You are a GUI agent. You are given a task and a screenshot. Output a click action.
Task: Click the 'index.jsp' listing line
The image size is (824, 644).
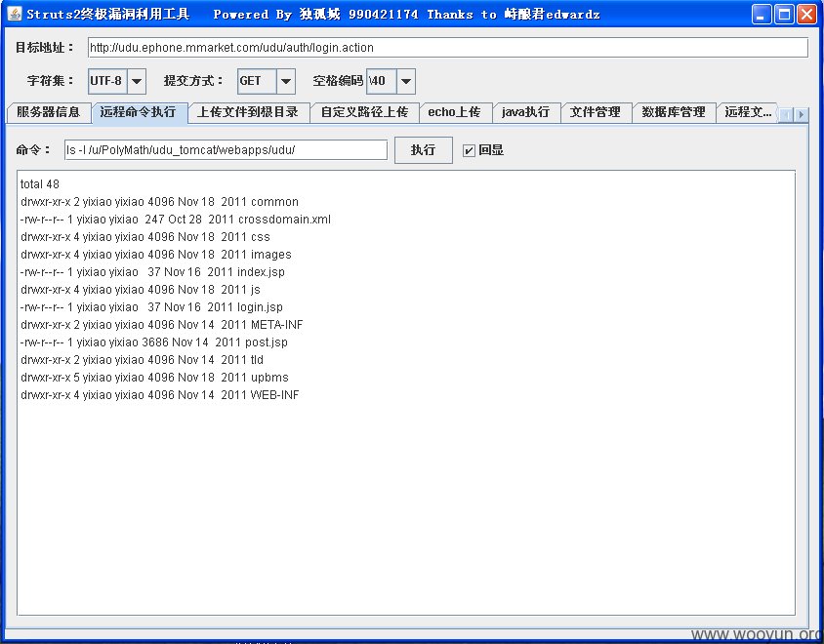[x=152, y=272]
